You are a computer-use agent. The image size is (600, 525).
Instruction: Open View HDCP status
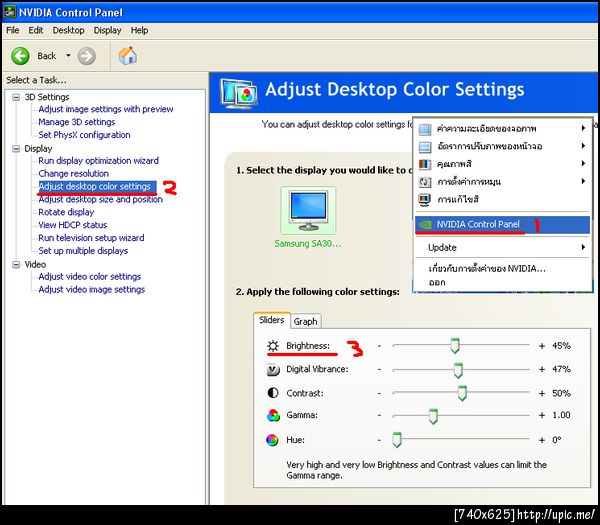coord(73,225)
